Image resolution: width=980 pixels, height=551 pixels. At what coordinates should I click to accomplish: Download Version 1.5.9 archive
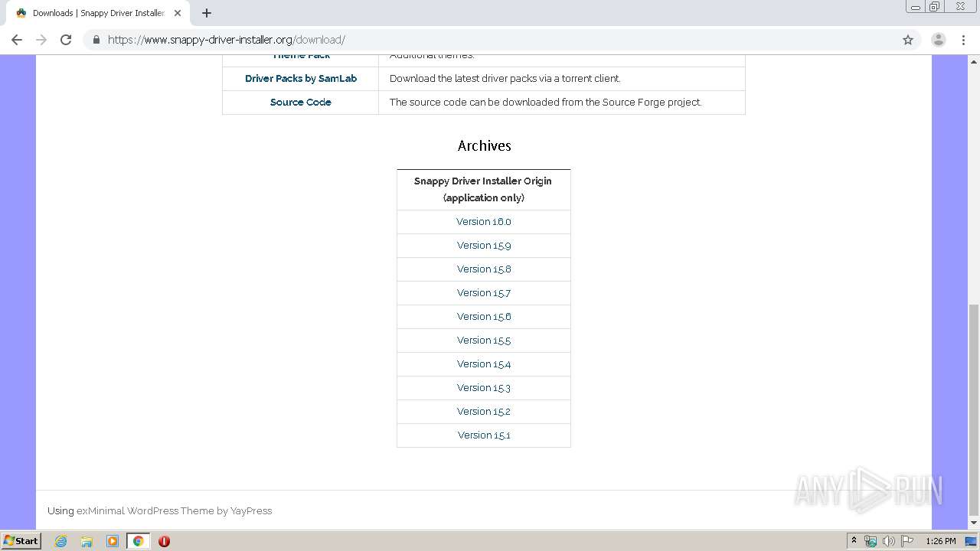point(484,245)
